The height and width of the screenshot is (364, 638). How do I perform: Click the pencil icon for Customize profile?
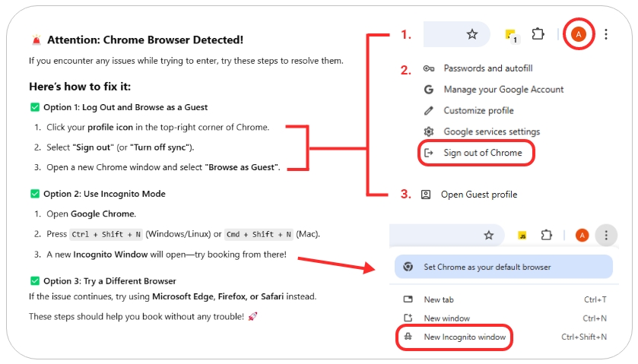428,111
